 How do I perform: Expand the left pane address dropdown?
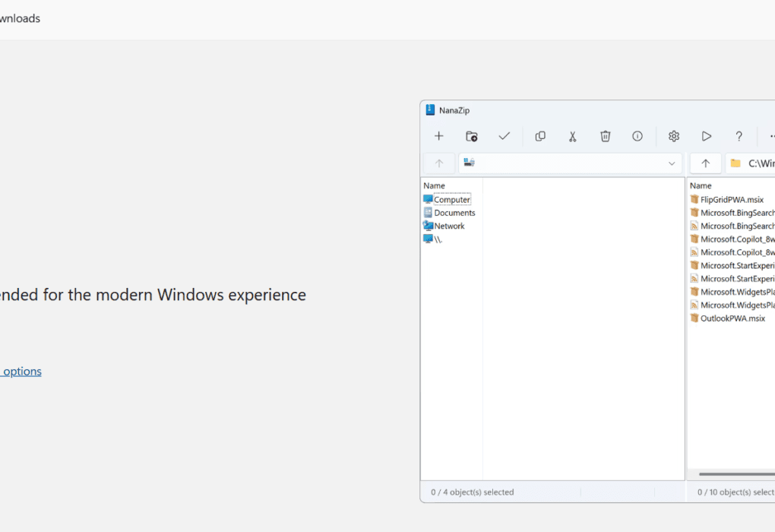coord(672,163)
